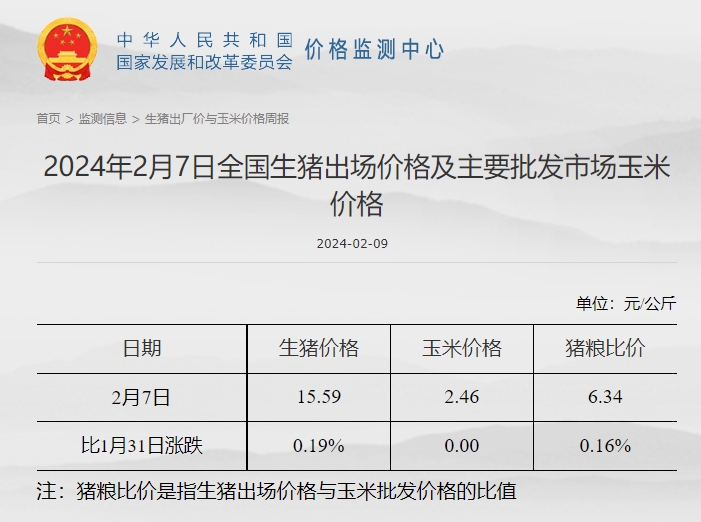Click the hog price value 15.59

tap(319, 397)
